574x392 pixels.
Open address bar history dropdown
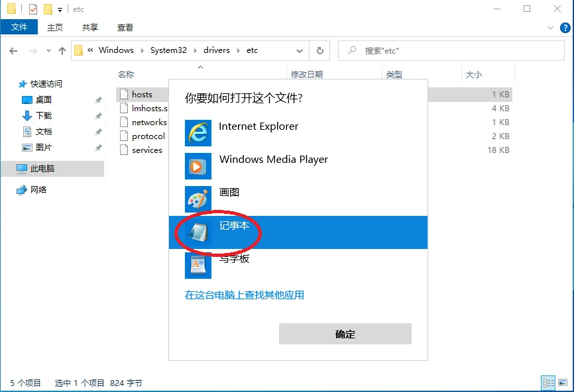coord(300,51)
